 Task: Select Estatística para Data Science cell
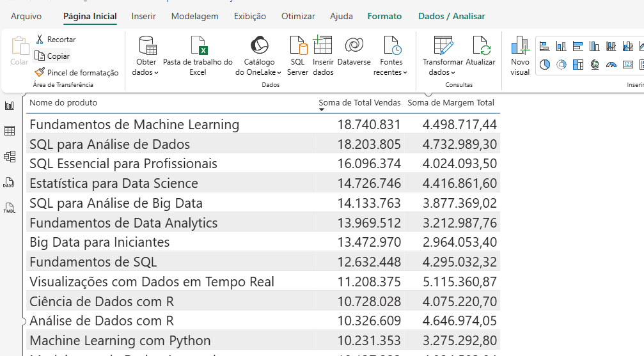pos(114,183)
